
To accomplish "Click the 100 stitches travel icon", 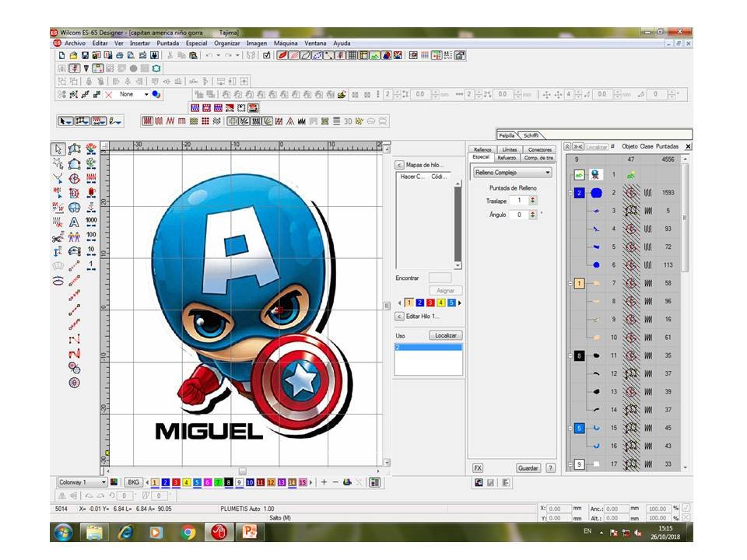I will coord(91,236).
